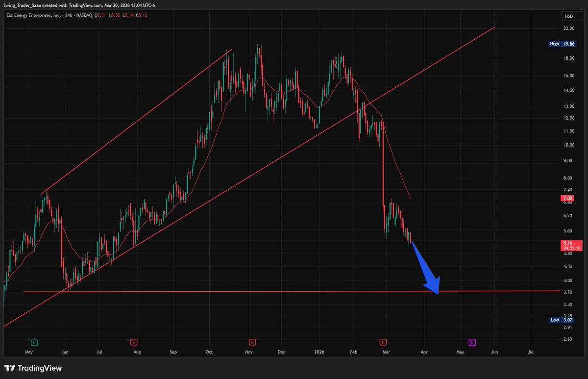Click the 12.00 price axis label
This screenshot has height=379, width=588.
[x=569, y=118]
